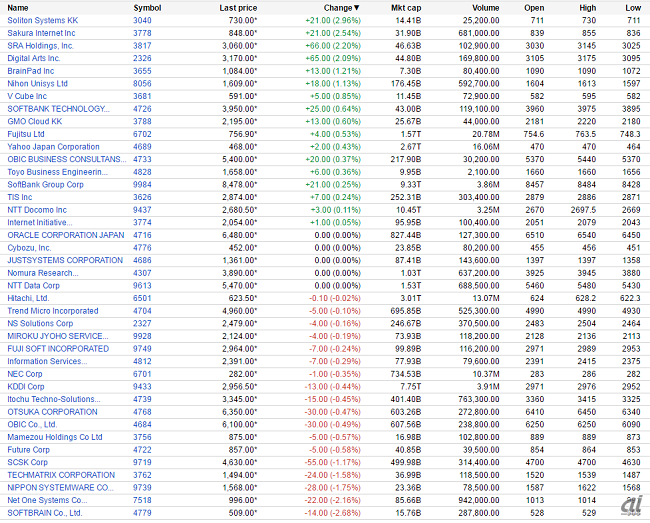This screenshot has height=523, width=650.
Task: Select the +21.00 (2.96%) change value
Action: tap(333, 20)
